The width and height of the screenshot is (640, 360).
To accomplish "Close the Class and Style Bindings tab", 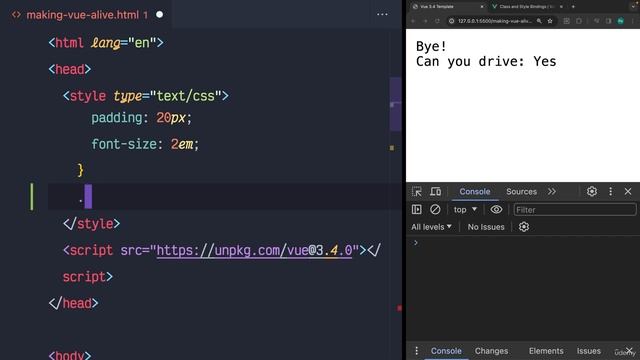I will 561,7.
